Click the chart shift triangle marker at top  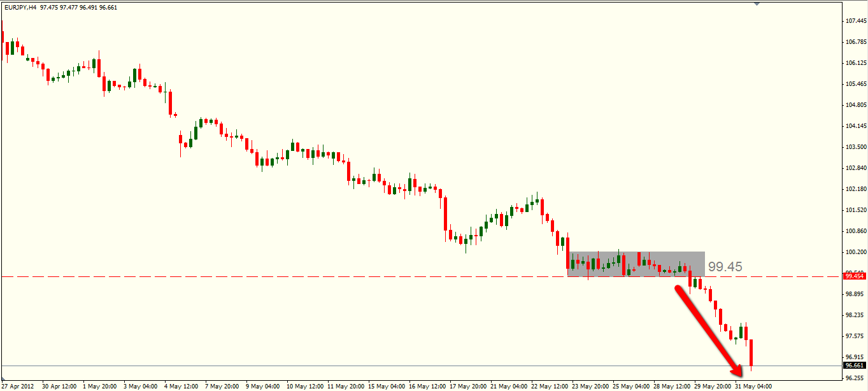click(x=757, y=4)
